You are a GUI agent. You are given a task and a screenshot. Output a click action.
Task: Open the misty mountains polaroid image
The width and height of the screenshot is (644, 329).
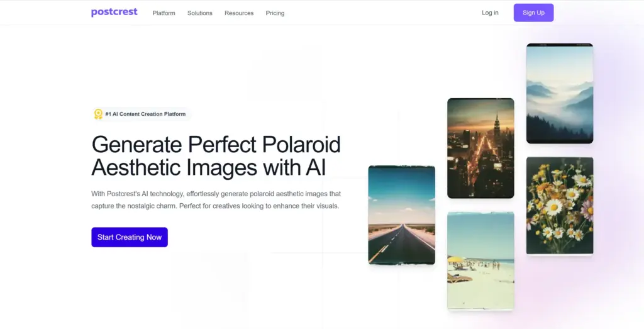click(x=560, y=93)
